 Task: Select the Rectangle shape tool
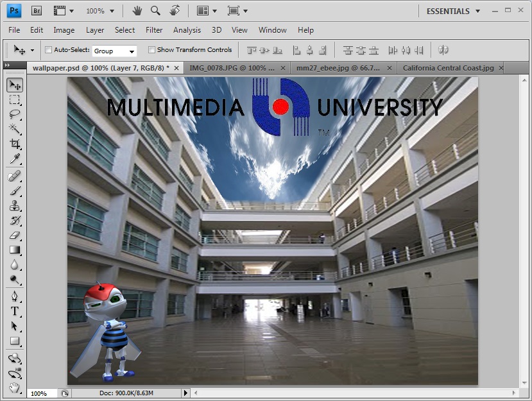click(15, 341)
